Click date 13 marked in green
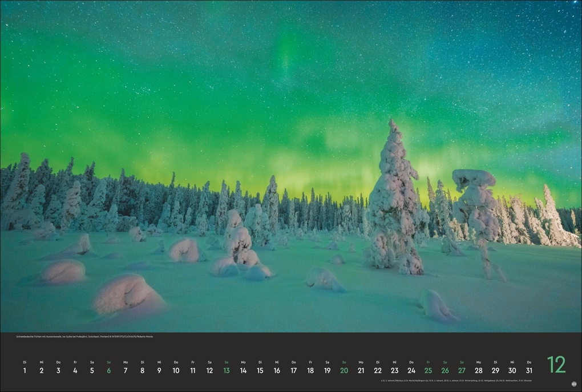Image resolution: width=582 pixels, height=392 pixels. (227, 370)
